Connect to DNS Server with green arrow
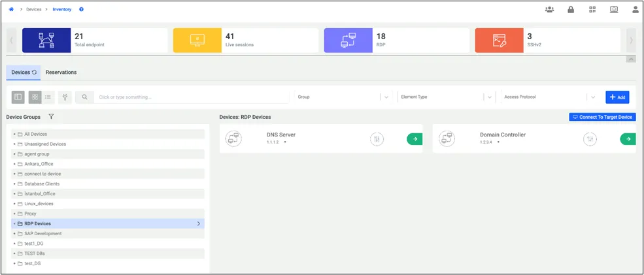 coord(415,139)
